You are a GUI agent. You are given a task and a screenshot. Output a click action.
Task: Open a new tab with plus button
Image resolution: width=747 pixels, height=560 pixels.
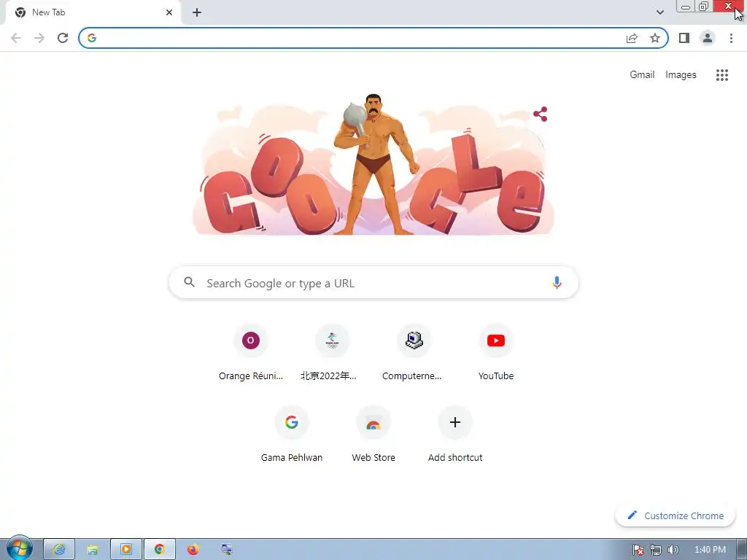coord(197,12)
